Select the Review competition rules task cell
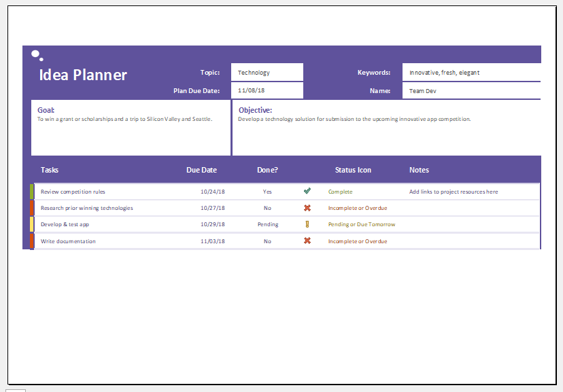This screenshot has height=392, width=563. (73, 192)
